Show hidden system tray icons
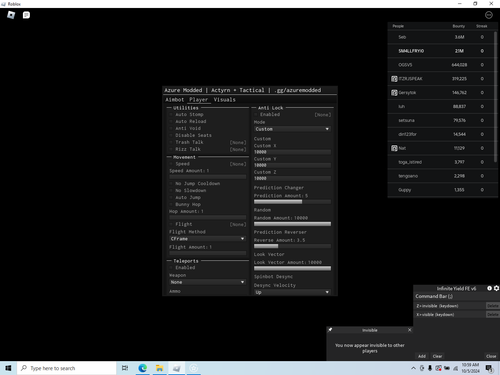The image size is (500, 375). (x=413, y=368)
